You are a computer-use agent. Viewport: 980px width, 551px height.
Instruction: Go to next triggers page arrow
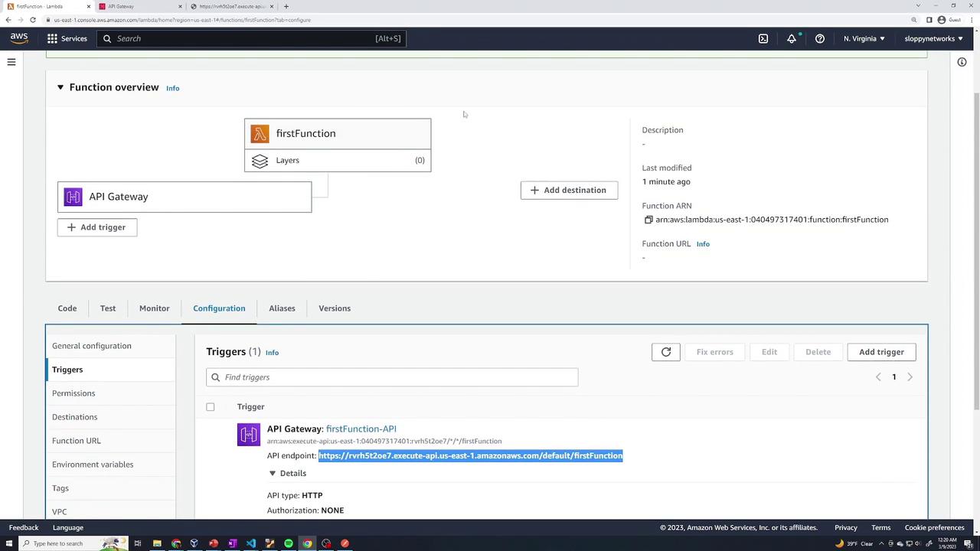[x=910, y=377]
